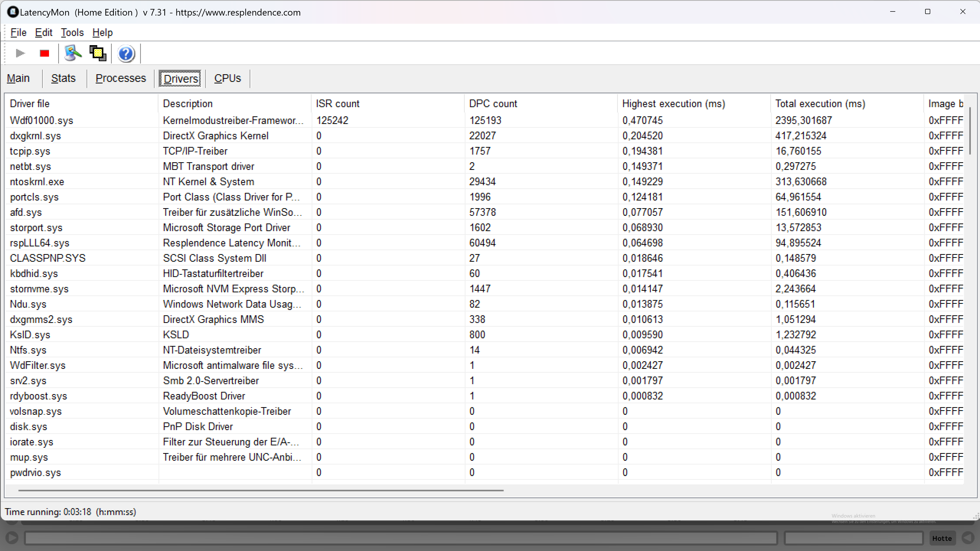The image size is (980, 551).
Task: Click total execution value 2395,301687
Action: 803,120
